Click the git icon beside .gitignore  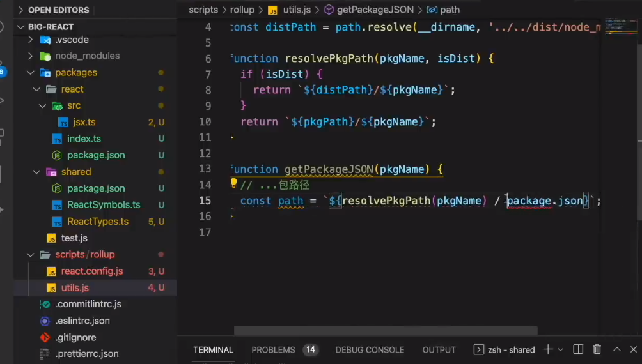pyautogui.click(x=45, y=337)
